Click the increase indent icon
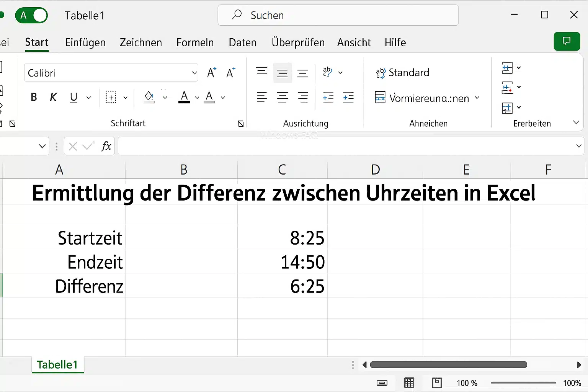Viewport: 588px width, 392px height. pos(348,97)
